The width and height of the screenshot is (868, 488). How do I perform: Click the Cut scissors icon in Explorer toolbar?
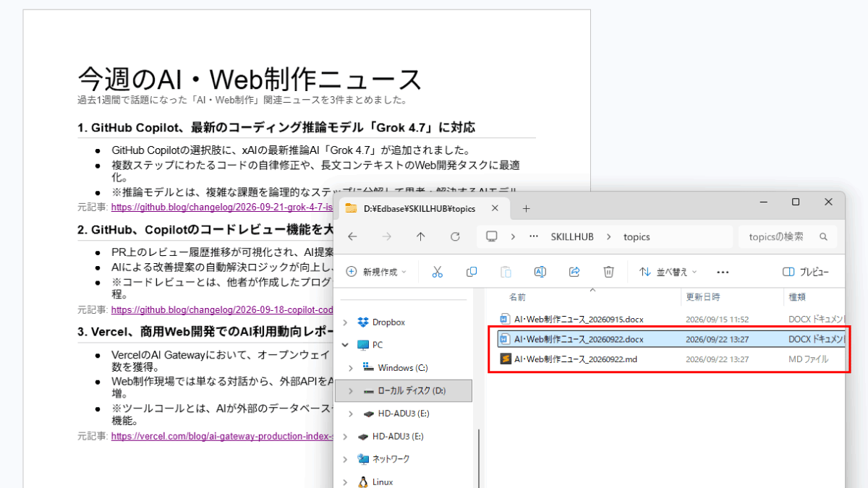point(437,272)
